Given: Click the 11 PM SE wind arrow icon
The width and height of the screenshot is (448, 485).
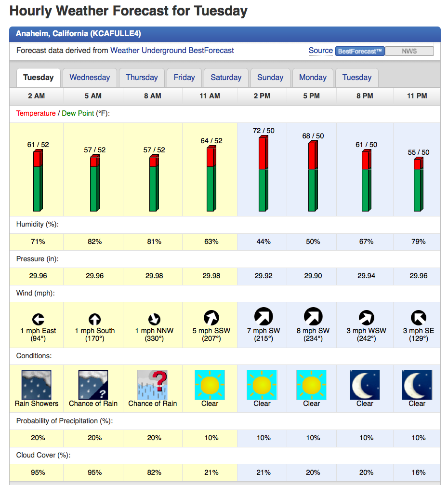Looking at the screenshot, I should point(417,318).
